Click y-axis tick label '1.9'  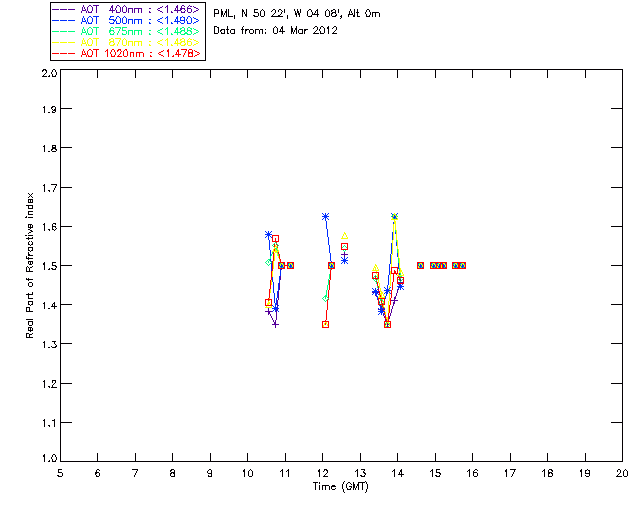click(49, 109)
